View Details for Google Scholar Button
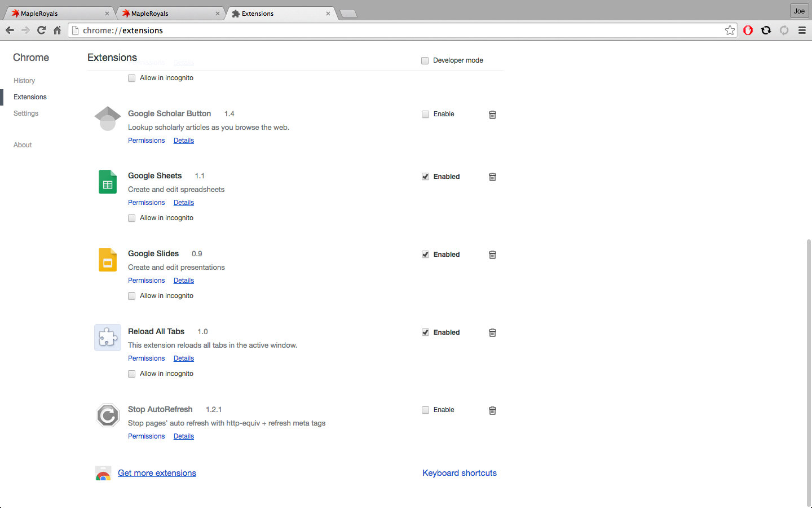 [x=184, y=141]
